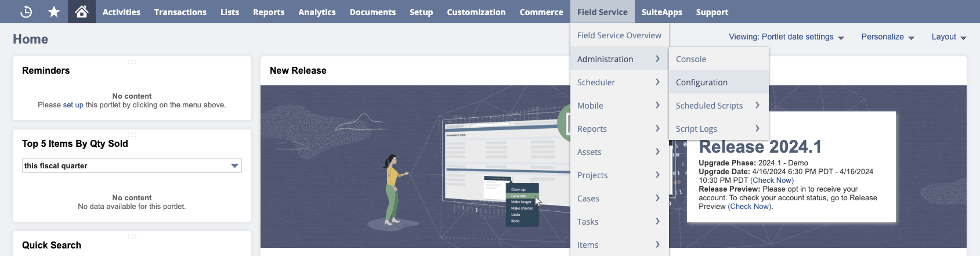Open the Analytics menu
Screen dimensions: 980x256
[317, 12]
